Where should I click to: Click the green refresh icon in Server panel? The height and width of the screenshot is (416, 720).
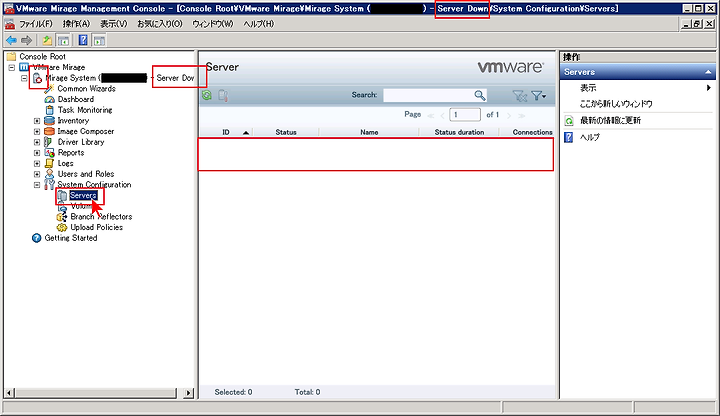(207, 95)
